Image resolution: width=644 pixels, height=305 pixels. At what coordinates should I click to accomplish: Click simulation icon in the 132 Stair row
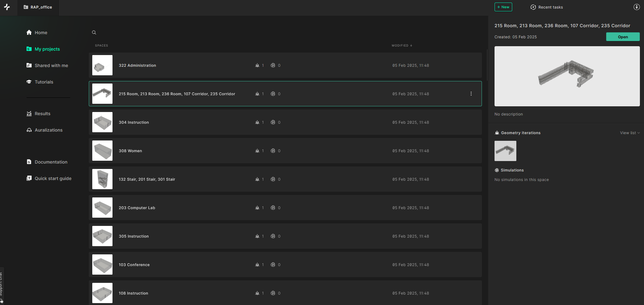[273, 179]
